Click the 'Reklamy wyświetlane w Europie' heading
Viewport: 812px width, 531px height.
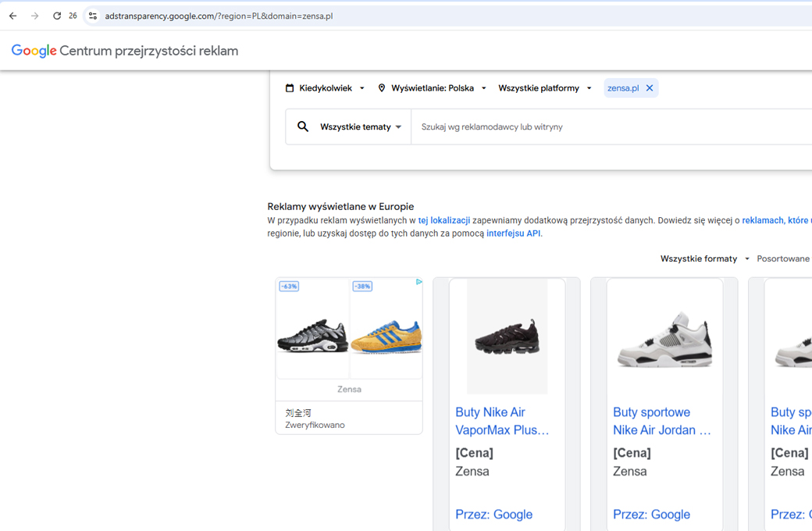coord(340,206)
